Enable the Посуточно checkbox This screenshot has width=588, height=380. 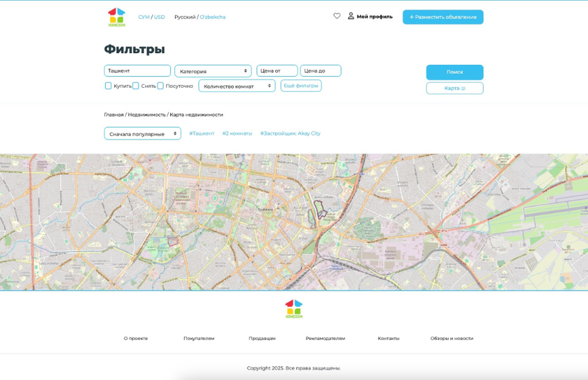pos(160,86)
